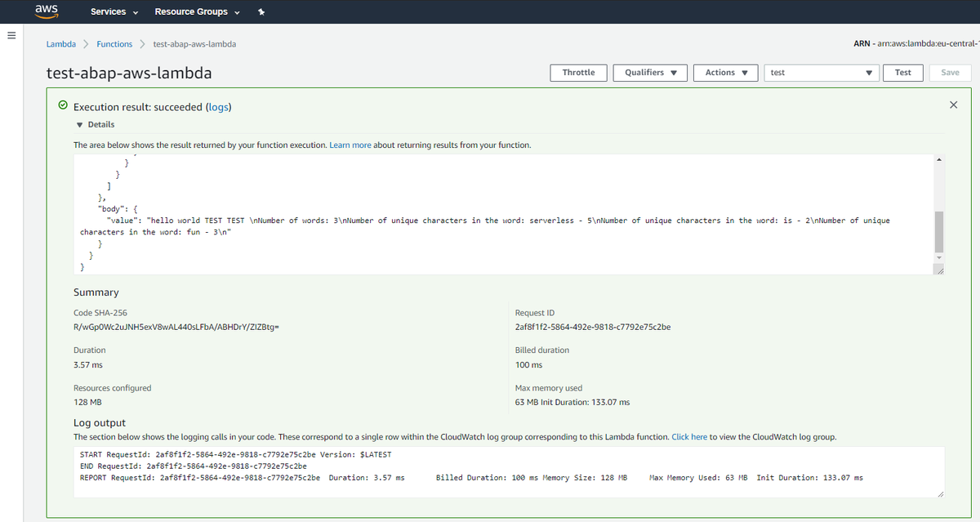Click the REPORT RequestId log line
The height and width of the screenshot is (522, 980).
click(471, 477)
